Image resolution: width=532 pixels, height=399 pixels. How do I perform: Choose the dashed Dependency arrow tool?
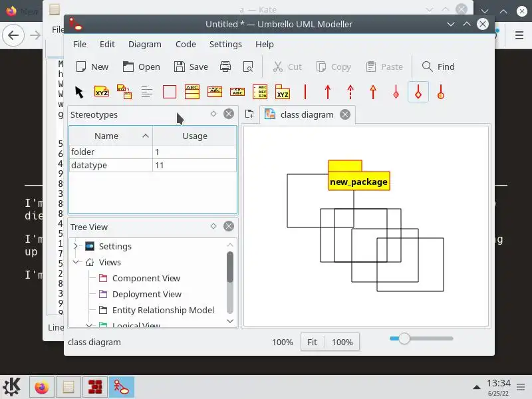[350, 92]
